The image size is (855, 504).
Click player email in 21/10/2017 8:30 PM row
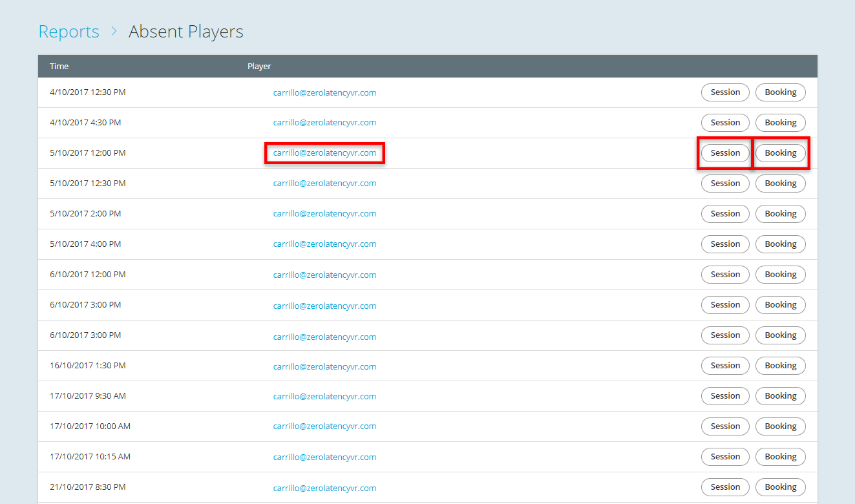point(324,488)
